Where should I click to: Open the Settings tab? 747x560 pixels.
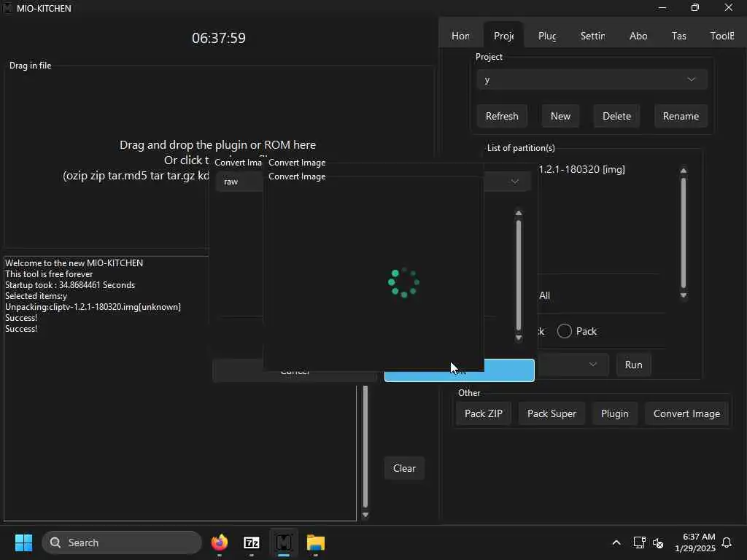(592, 36)
